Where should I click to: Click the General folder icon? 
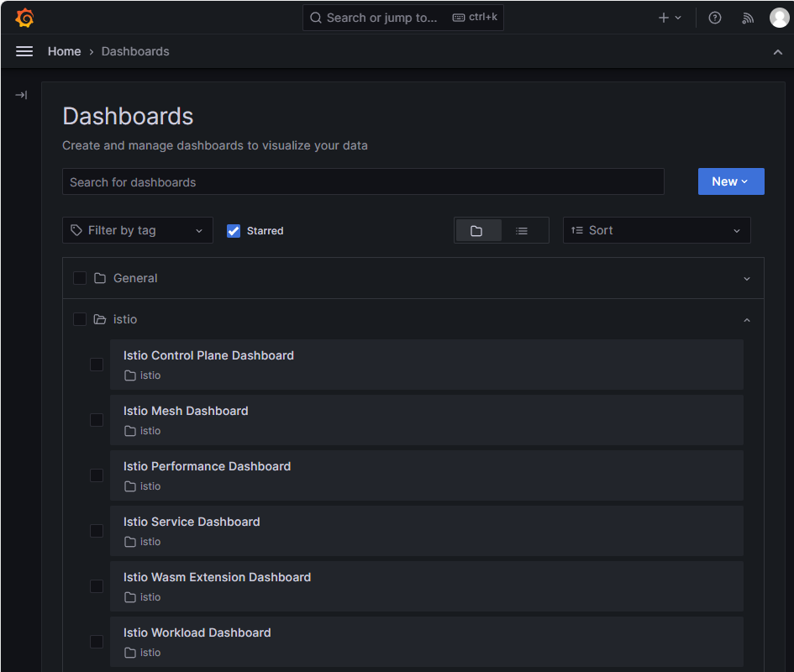pyautogui.click(x=100, y=278)
